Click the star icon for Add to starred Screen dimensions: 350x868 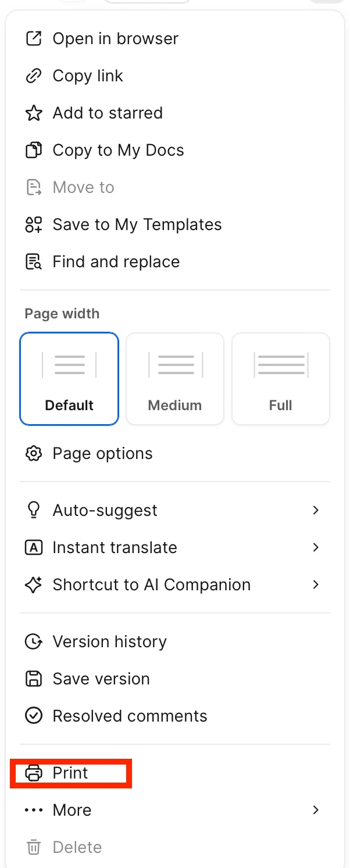(34, 113)
